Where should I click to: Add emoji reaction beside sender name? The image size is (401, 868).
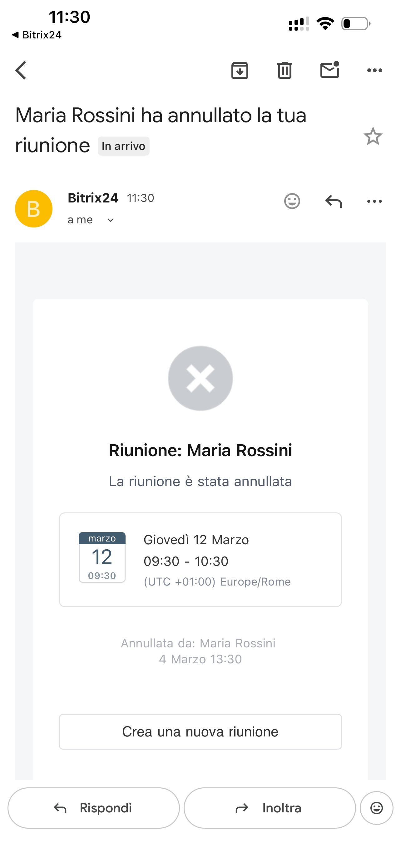(292, 202)
